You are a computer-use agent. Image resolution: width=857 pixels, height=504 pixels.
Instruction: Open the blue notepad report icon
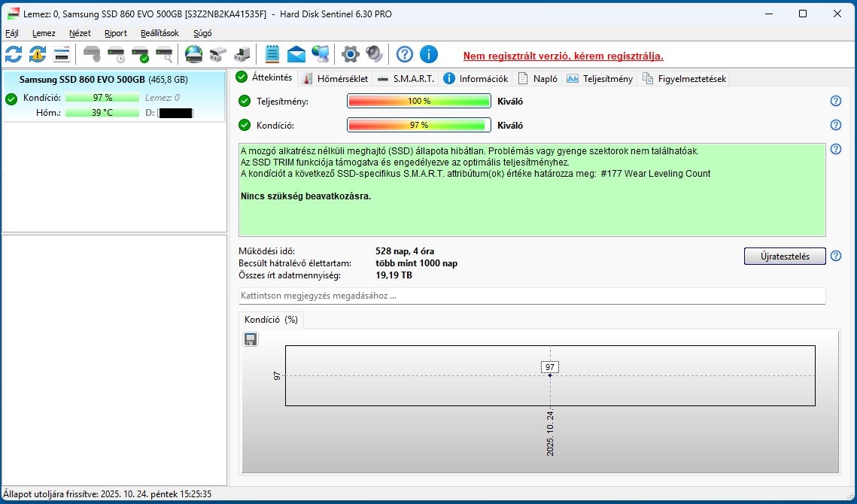pos(272,54)
